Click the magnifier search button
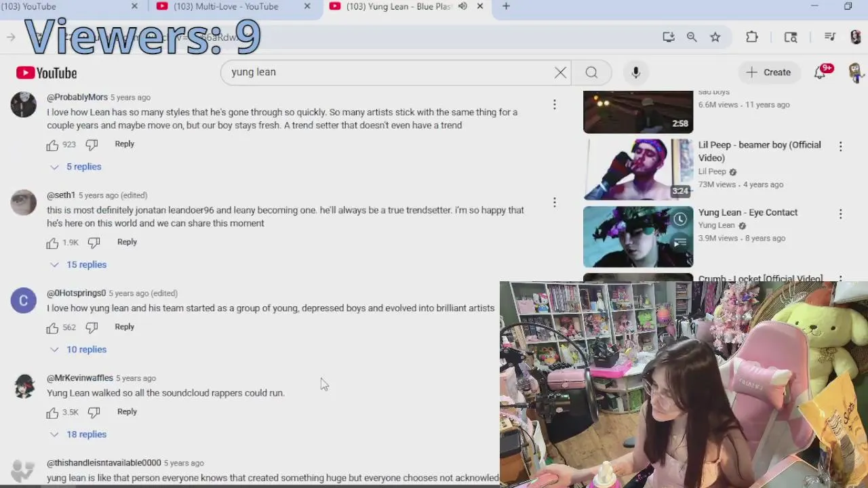868x488 pixels. point(591,73)
